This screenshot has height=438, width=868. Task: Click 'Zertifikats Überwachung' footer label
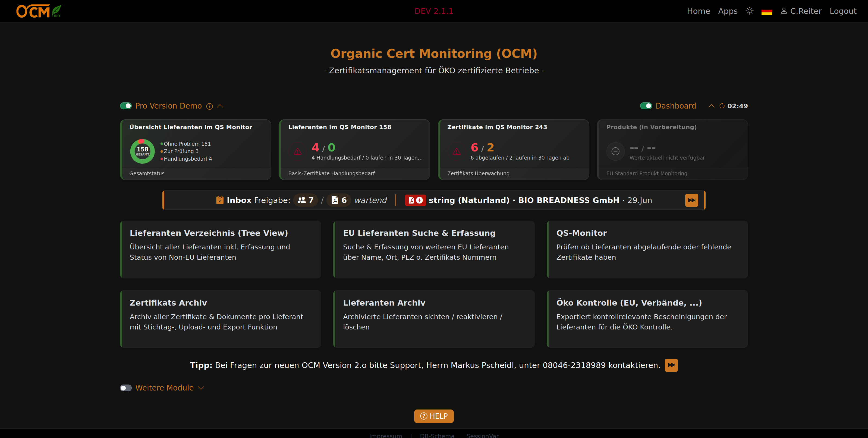[x=478, y=173]
